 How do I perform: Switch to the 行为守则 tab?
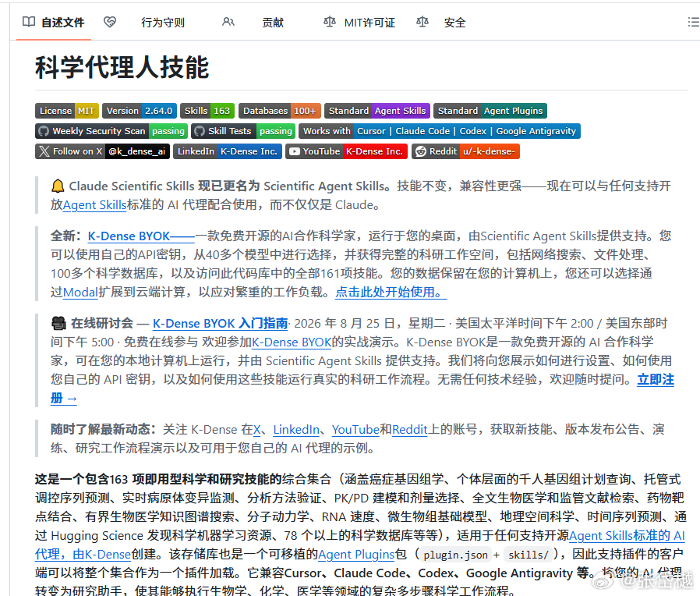[163, 23]
